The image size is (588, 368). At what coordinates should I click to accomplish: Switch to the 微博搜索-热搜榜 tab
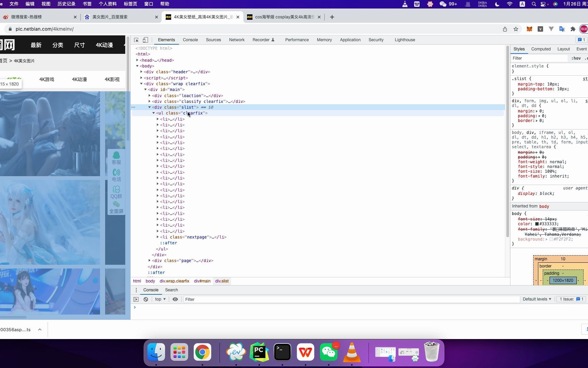(39, 17)
